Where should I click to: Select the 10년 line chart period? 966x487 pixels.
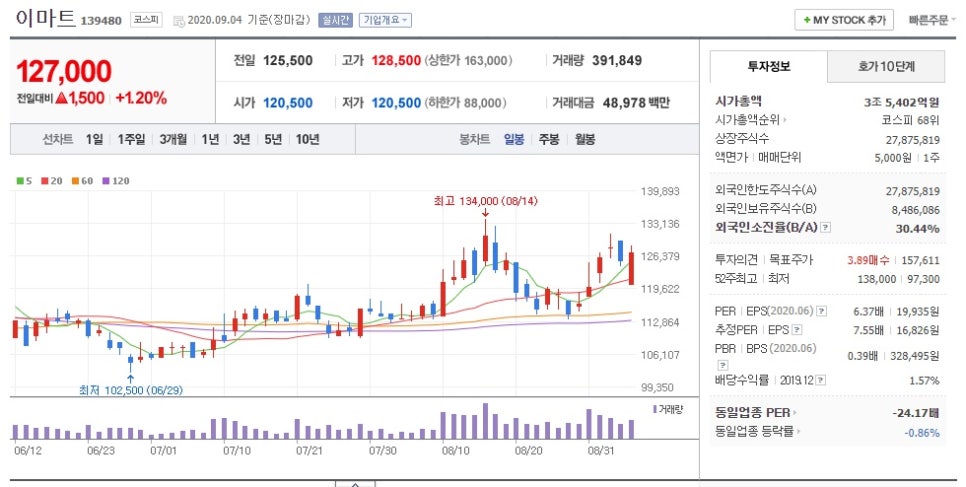pyautogui.click(x=307, y=139)
